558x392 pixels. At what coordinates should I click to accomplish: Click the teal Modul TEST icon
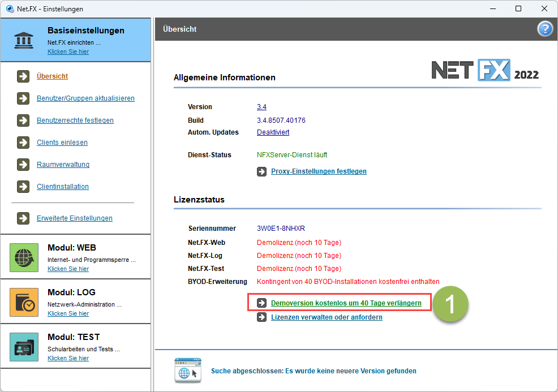pos(24,347)
